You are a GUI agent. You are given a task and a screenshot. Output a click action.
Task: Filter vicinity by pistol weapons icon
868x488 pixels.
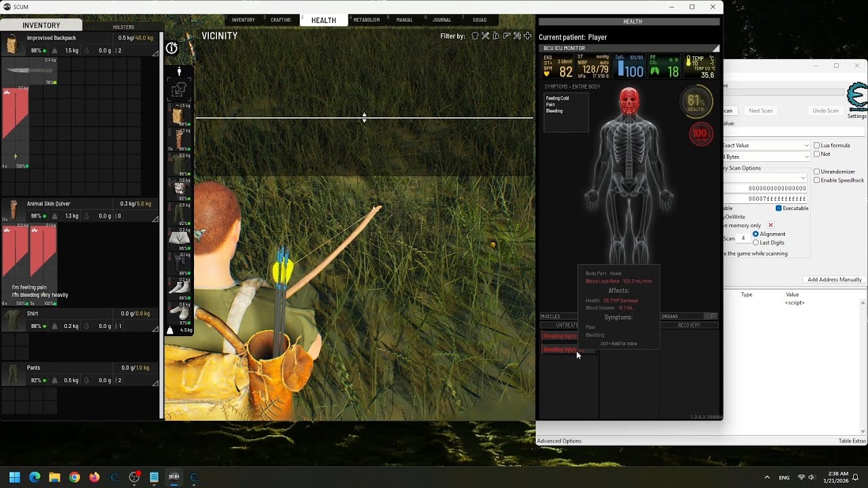coord(507,36)
